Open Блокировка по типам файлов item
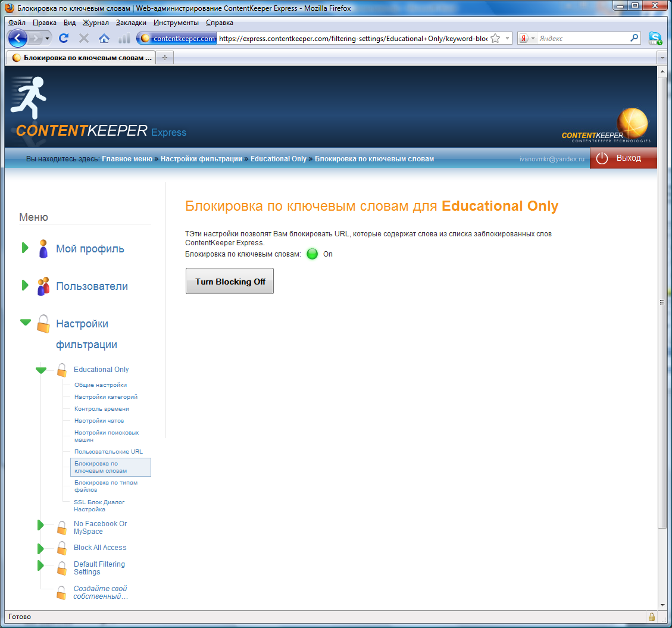The width and height of the screenshot is (672, 628). point(106,486)
